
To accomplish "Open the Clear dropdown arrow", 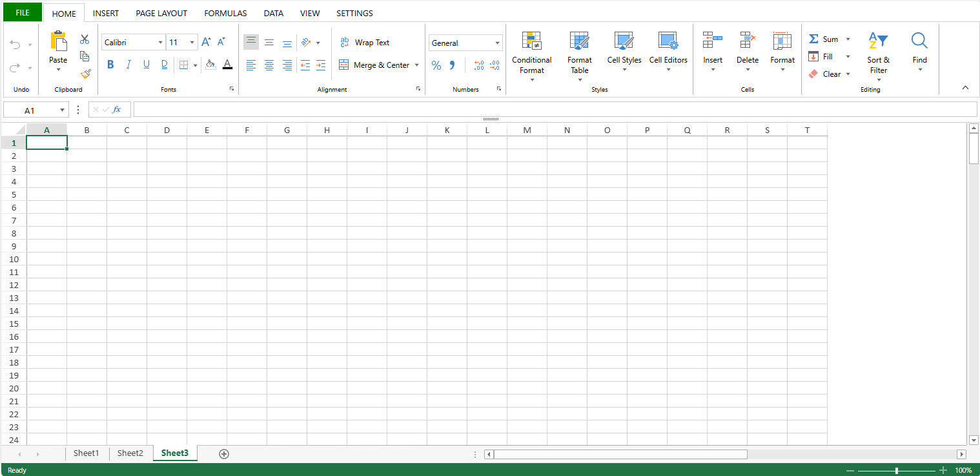I will pyautogui.click(x=848, y=74).
